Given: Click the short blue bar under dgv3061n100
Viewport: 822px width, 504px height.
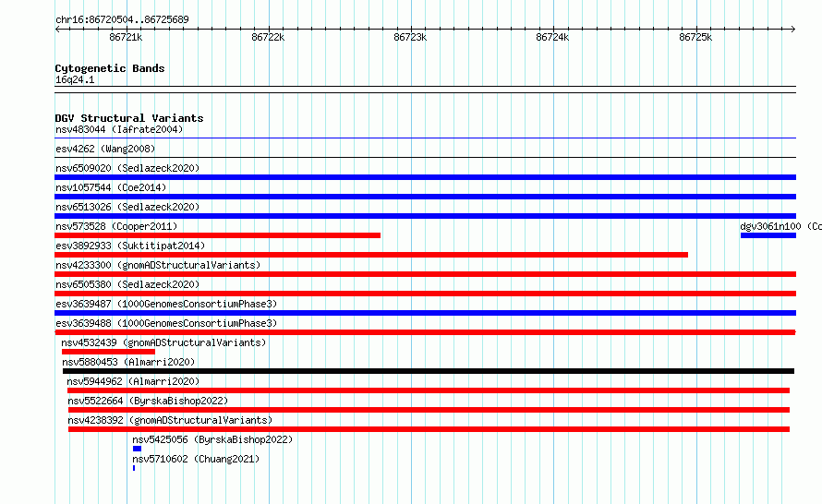Looking at the screenshot, I should click(768, 235).
